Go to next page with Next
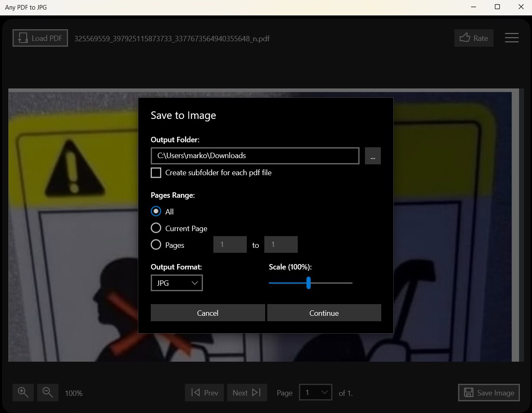The image size is (532, 413). click(x=247, y=393)
